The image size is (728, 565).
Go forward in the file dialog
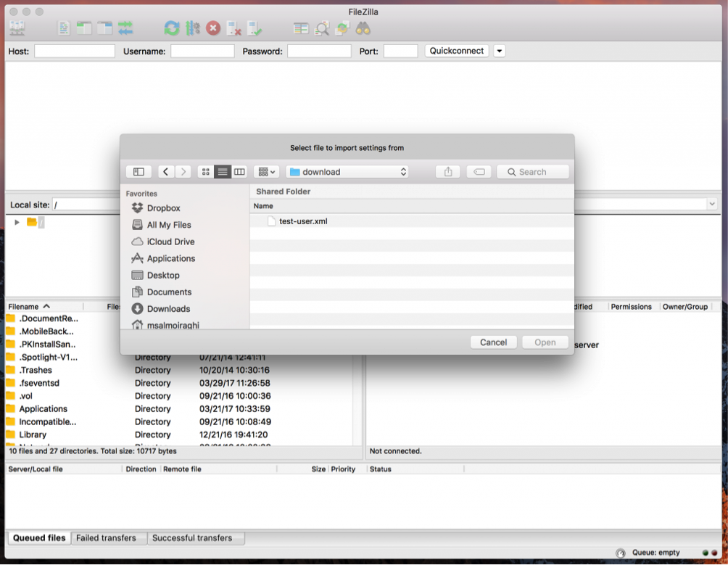coord(183,172)
